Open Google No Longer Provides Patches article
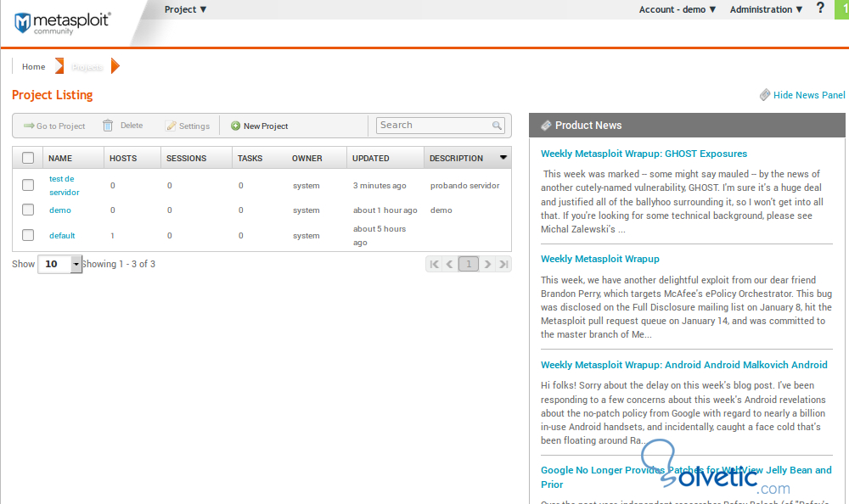The image size is (849, 504). coord(686,477)
